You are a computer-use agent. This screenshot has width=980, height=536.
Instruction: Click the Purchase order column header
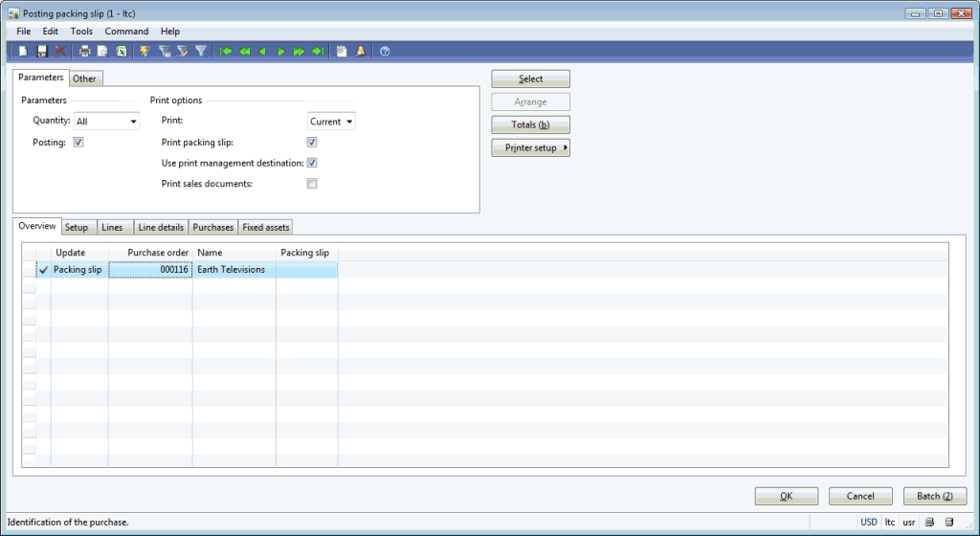point(150,253)
